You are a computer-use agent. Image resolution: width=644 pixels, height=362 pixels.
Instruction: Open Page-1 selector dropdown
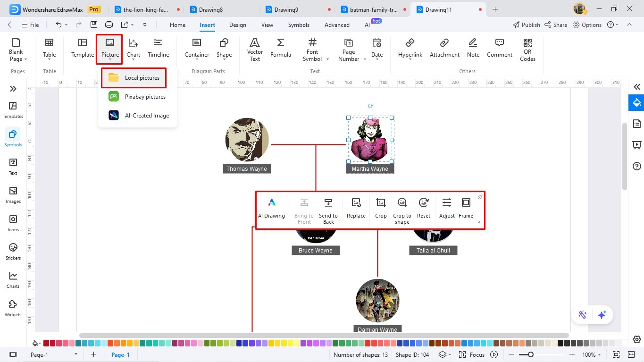(x=75, y=354)
